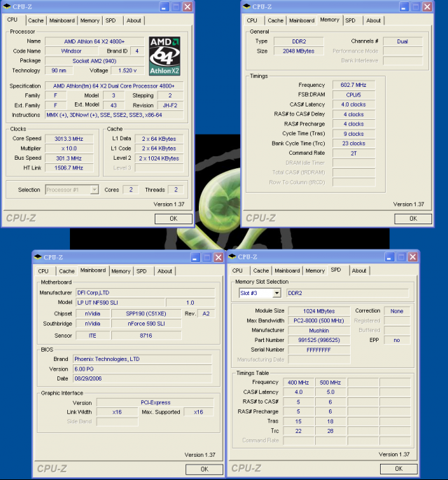Click OK in the Memory tab window

[x=413, y=219]
